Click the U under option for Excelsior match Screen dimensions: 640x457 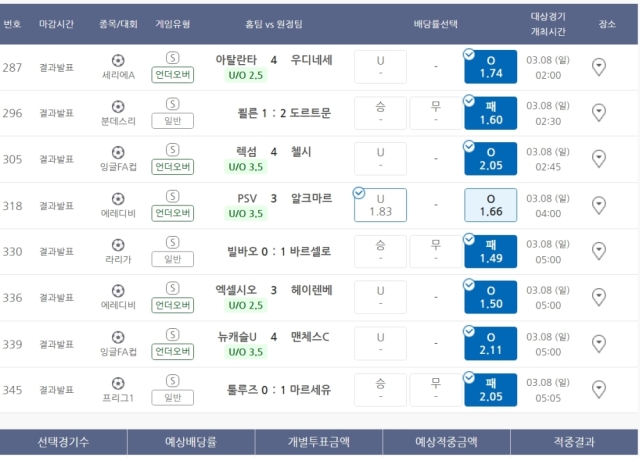pos(380,297)
